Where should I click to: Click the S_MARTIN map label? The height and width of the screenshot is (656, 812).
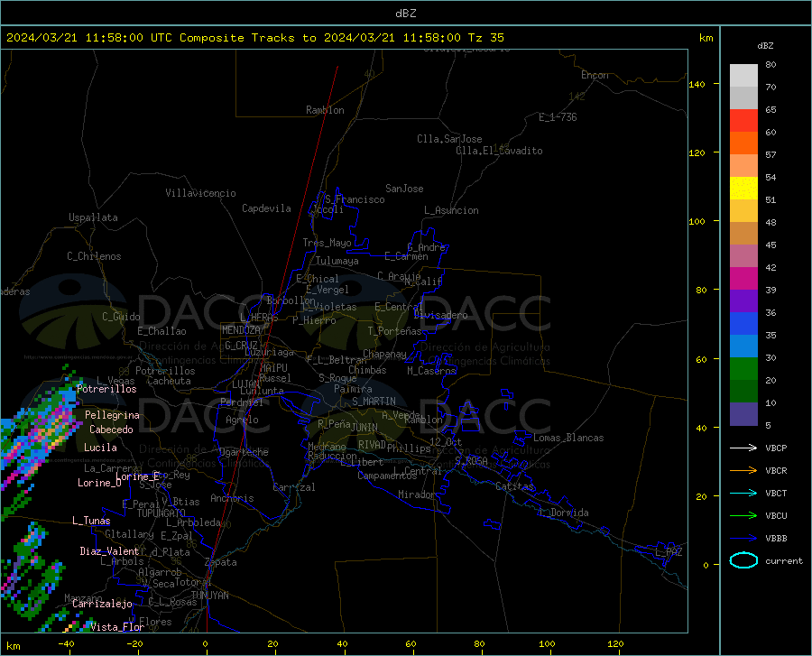click(374, 402)
